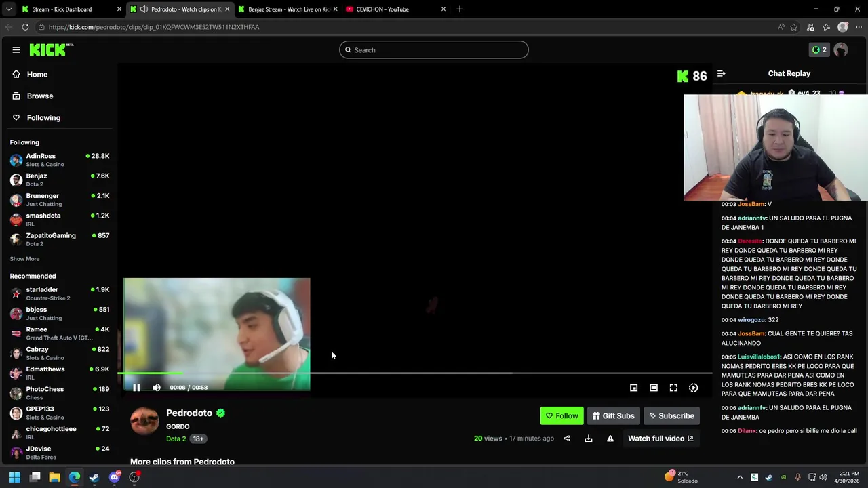
Task: Add this page to favorites
Action: click(x=794, y=27)
